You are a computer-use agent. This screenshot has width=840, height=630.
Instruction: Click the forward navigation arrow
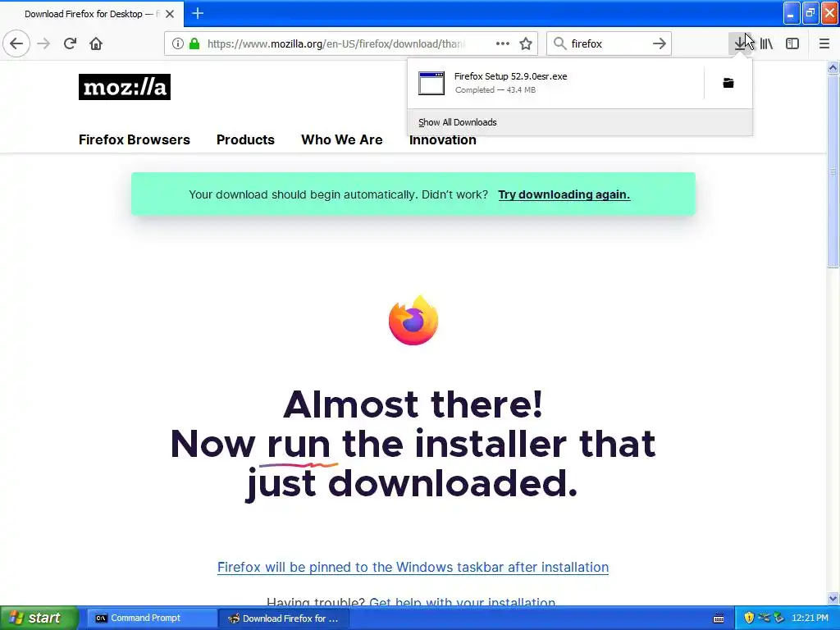point(43,43)
